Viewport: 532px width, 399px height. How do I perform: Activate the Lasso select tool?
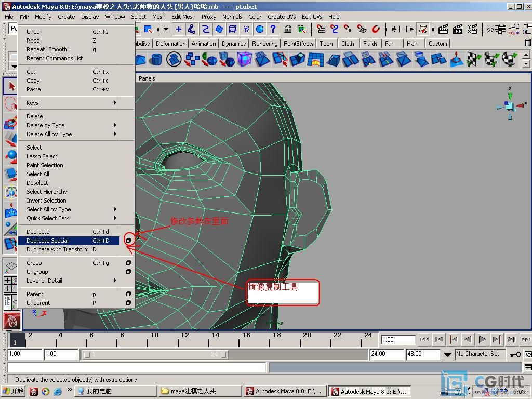10,103
